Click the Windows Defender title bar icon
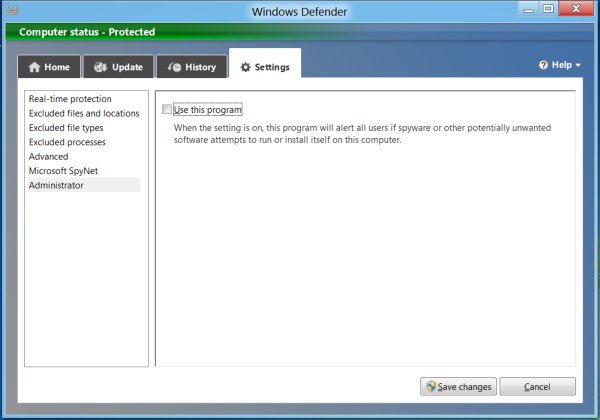Viewport: 600px width, 420px height. (x=12, y=11)
